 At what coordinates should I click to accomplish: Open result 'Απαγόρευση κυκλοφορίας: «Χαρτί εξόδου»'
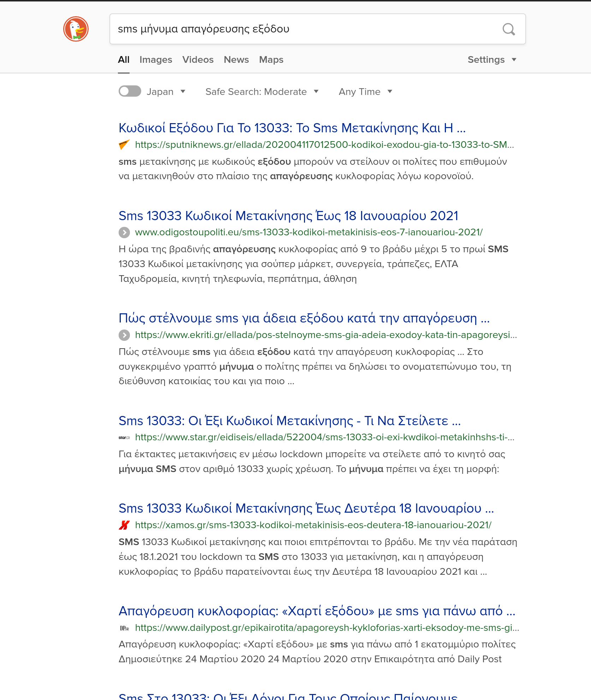click(317, 611)
